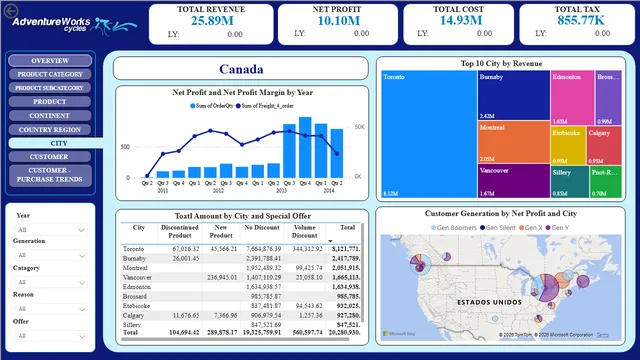Click Gen Silent legend item
640x360 pixels.
pyautogui.click(x=498, y=228)
